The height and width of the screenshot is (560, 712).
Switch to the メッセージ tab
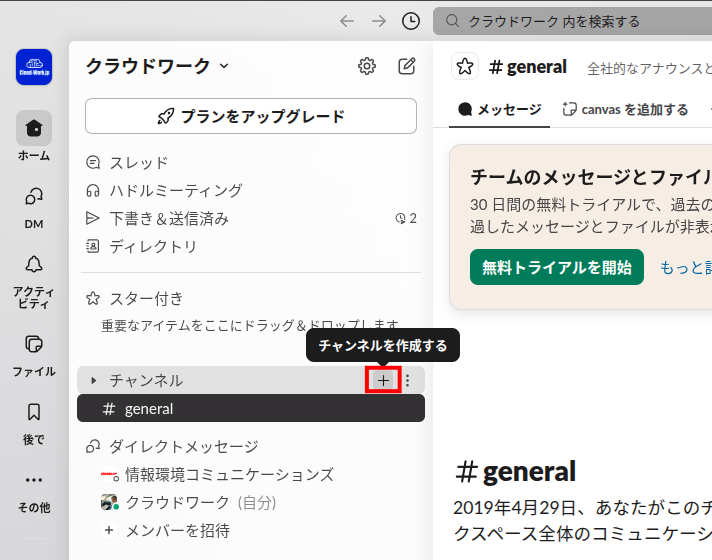(499, 109)
